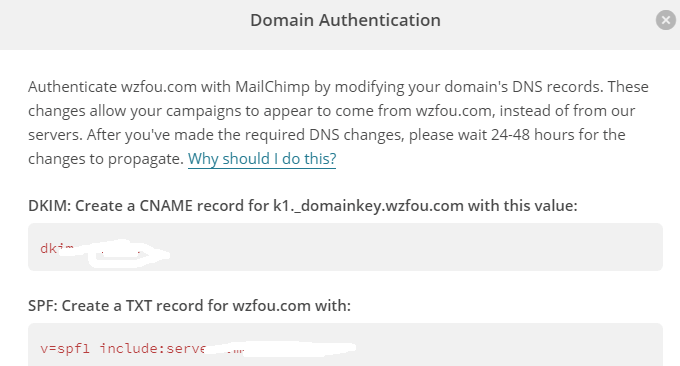Open the 'Why should I do this?' link
The height and width of the screenshot is (366, 680).
click(262, 159)
